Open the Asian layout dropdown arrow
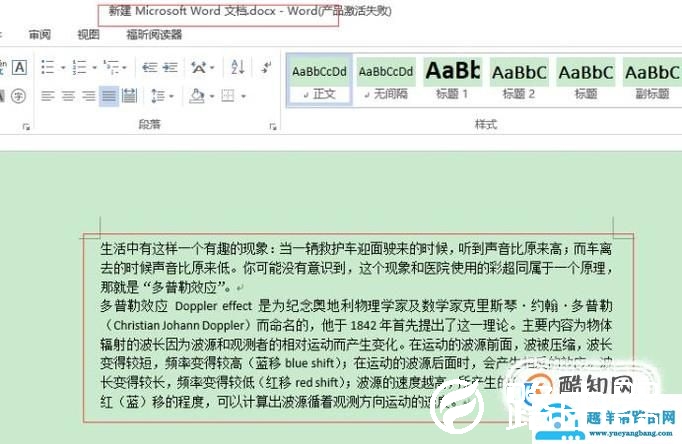This screenshot has width=682, height=444. pos(212,67)
